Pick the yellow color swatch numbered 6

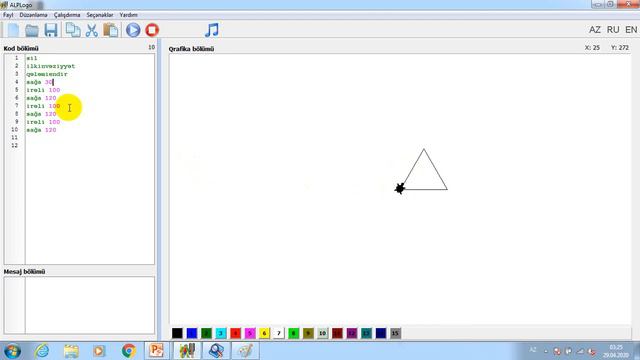[264, 333]
